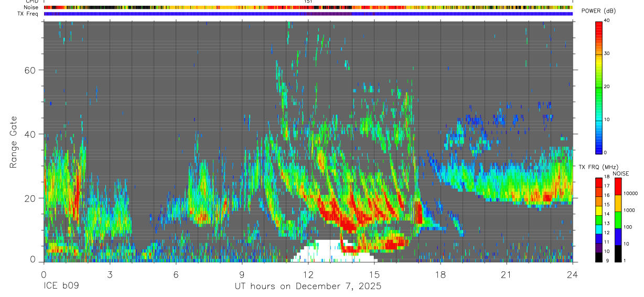Click the "POWER (dB)" colorbar title
This screenshot has height=297, width=644.
tap(598, 12)
